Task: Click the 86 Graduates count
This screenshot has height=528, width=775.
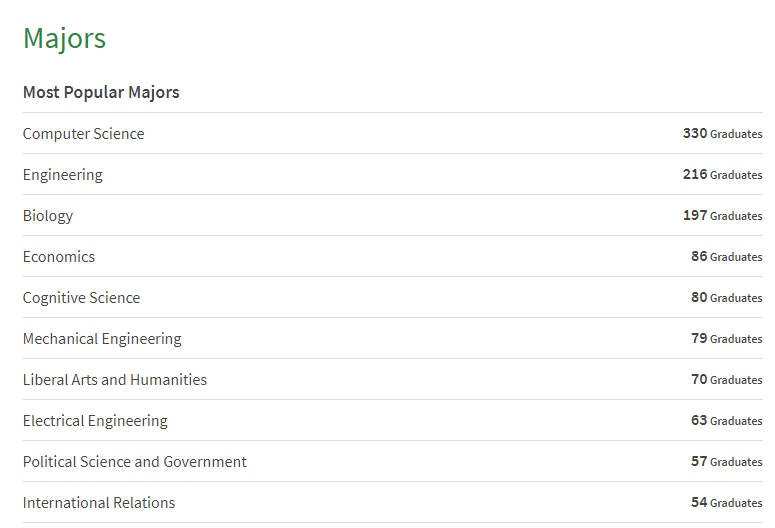Action: 727,257
